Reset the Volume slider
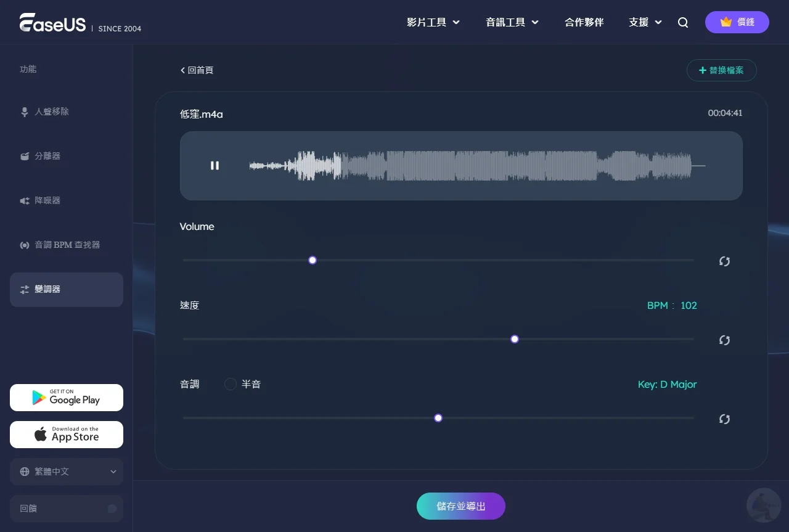Screen dimensions: 789x532 pyautogui.click(x=724, y=261)
